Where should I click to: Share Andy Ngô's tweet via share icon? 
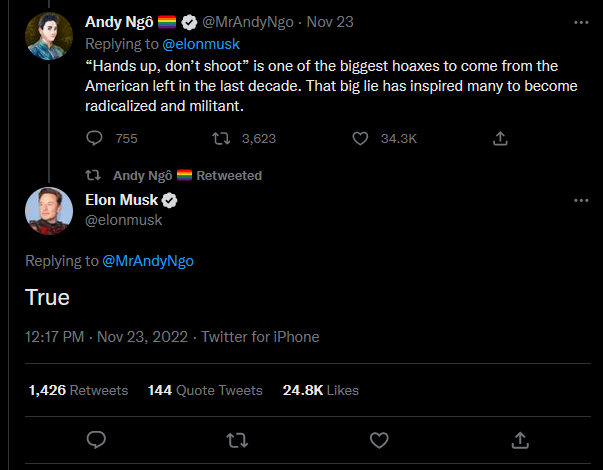click(x=500, y=138)
